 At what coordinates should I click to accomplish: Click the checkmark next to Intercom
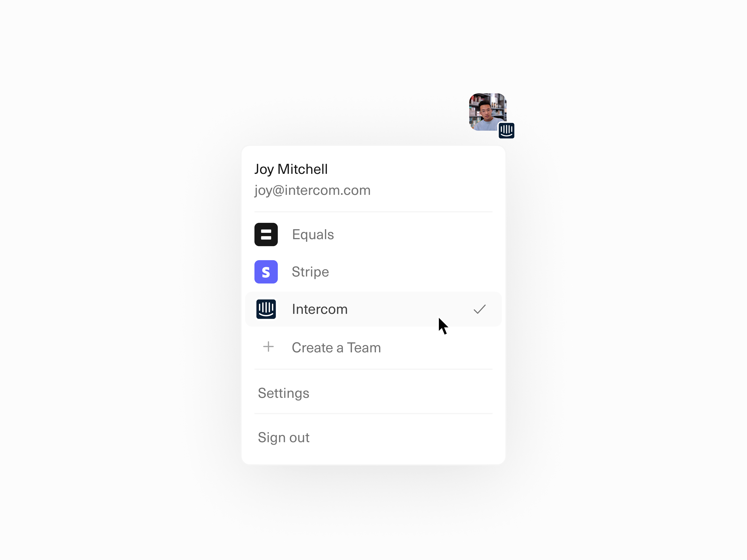pyautogui.click(x=479, y=309)
